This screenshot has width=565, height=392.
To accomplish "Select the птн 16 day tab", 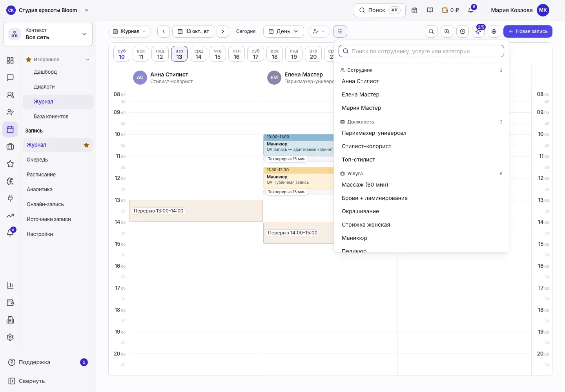I will [237, 54].
